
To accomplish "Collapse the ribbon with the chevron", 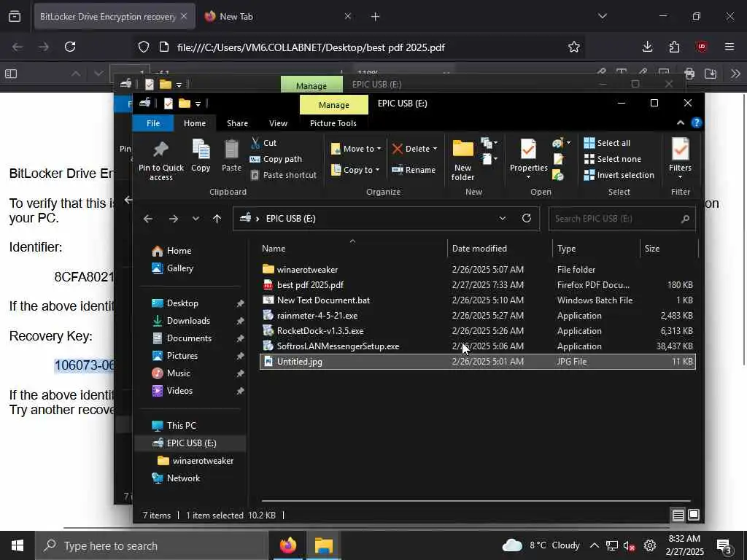I will pos(681,122).
